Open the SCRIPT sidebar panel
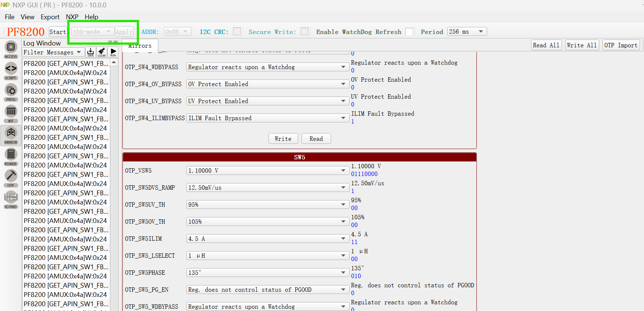This screenshot has width=644, height=311. tap(11, 71)
